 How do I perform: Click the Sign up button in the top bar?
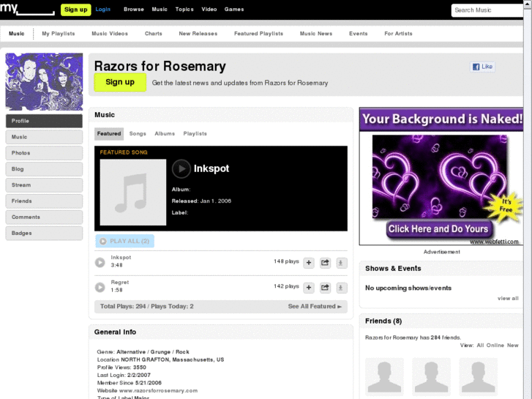coord(75,10)
